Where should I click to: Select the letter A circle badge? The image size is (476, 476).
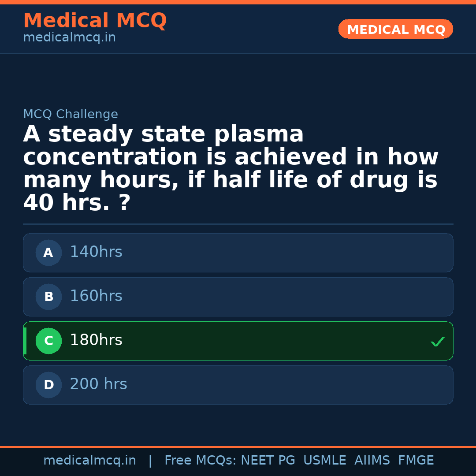click(48, 253)
